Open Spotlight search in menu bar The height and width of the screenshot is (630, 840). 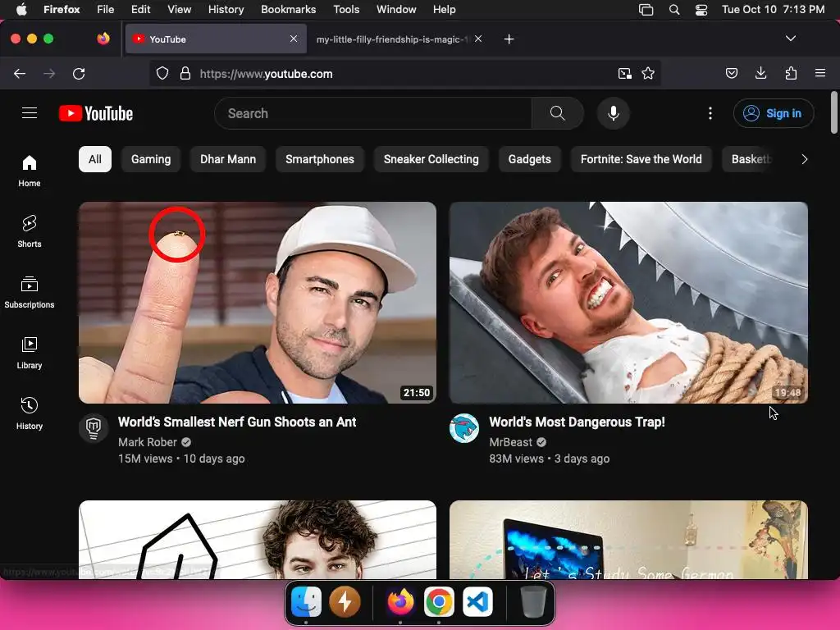pos(674,10)
